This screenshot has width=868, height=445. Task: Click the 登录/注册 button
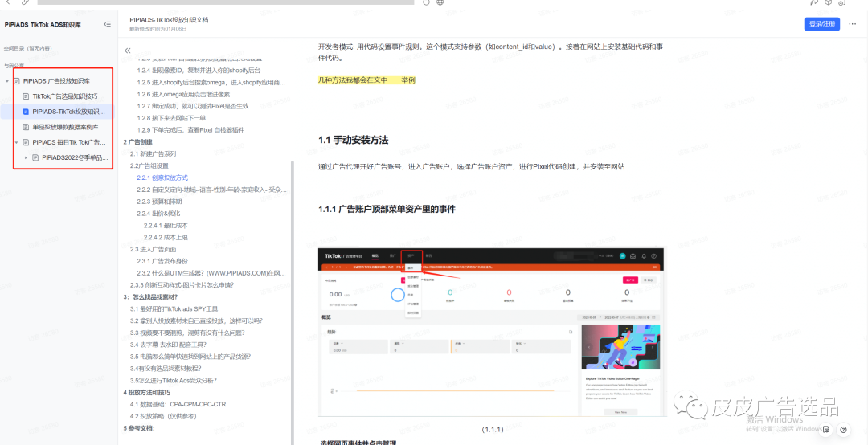[822, 24]
